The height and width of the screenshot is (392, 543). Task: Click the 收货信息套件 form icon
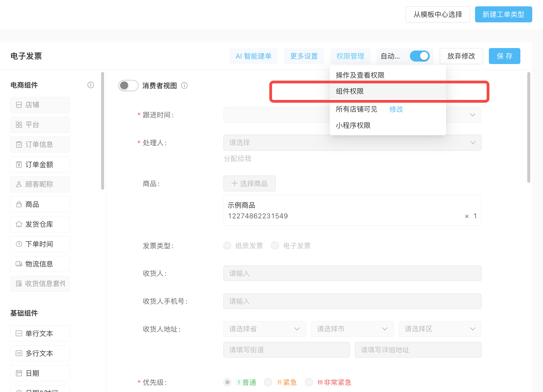(19, 284)
